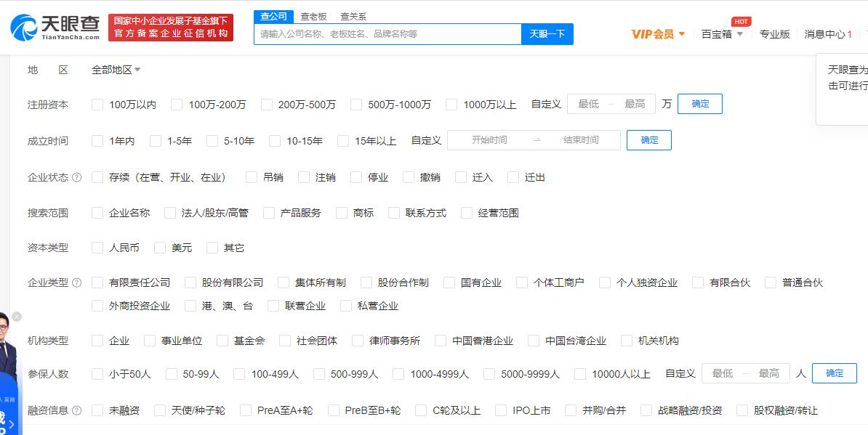Expand the VIP会员 dropdown

click(x=653, y=33)
